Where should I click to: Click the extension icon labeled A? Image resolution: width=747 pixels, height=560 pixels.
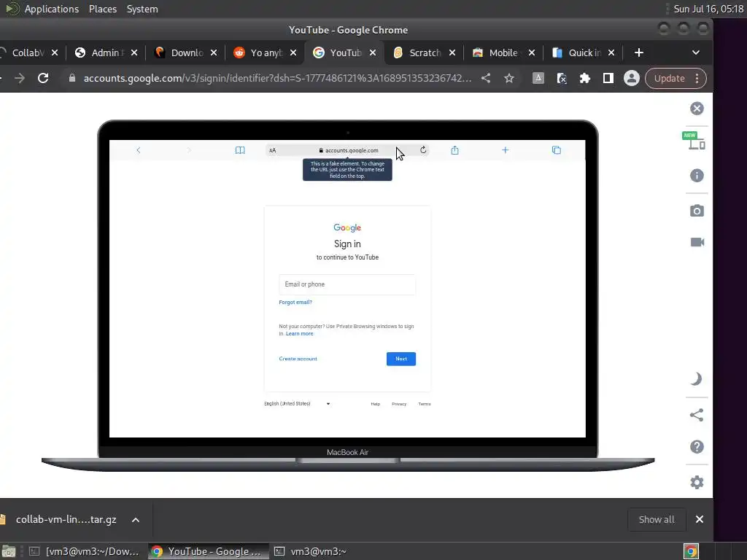click(538, 78)
